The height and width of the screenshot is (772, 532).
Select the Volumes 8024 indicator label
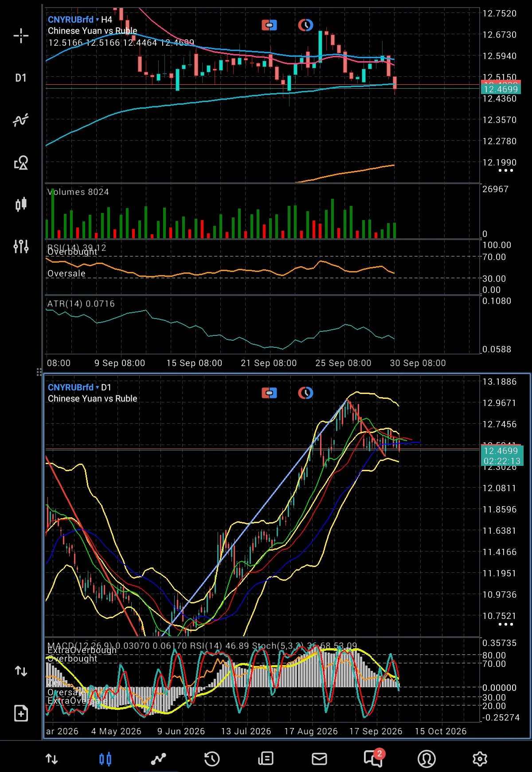pos(78,192)
